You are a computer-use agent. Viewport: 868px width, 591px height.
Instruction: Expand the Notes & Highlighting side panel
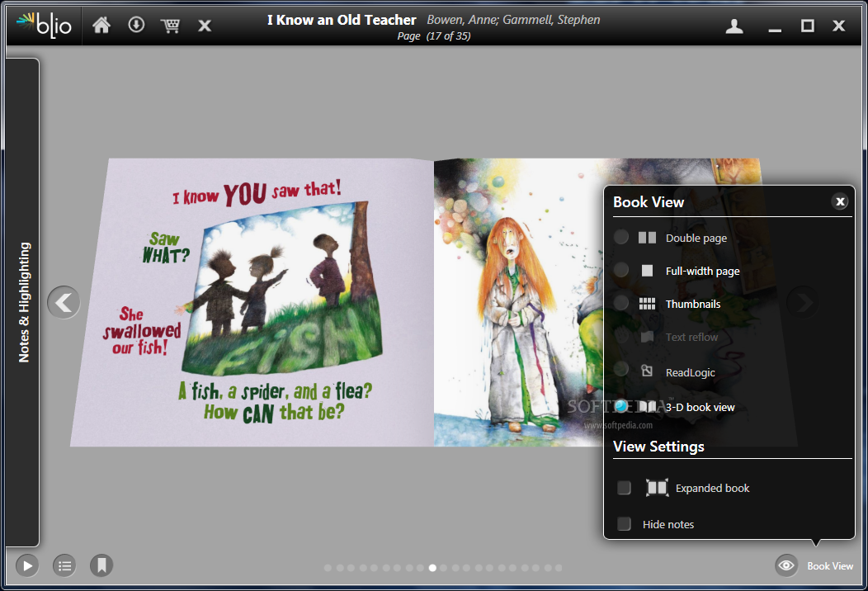point(23,302)
